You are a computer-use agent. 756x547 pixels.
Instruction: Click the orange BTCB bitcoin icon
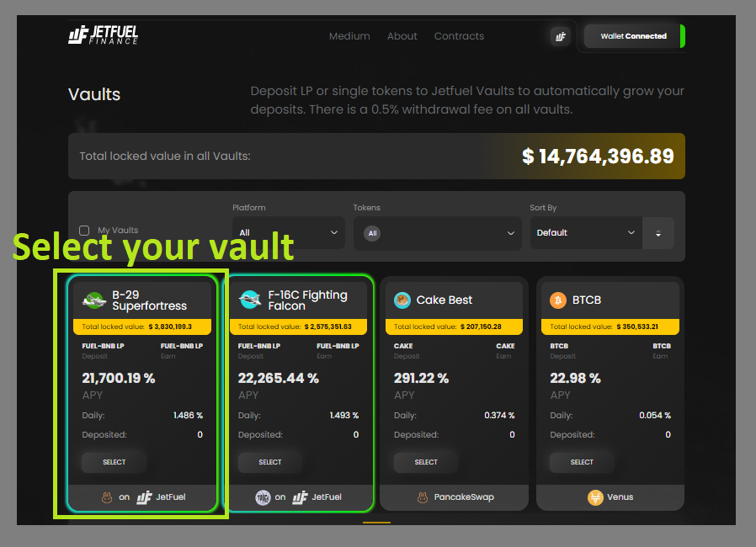pyautogui.click(x=558, y=300)
